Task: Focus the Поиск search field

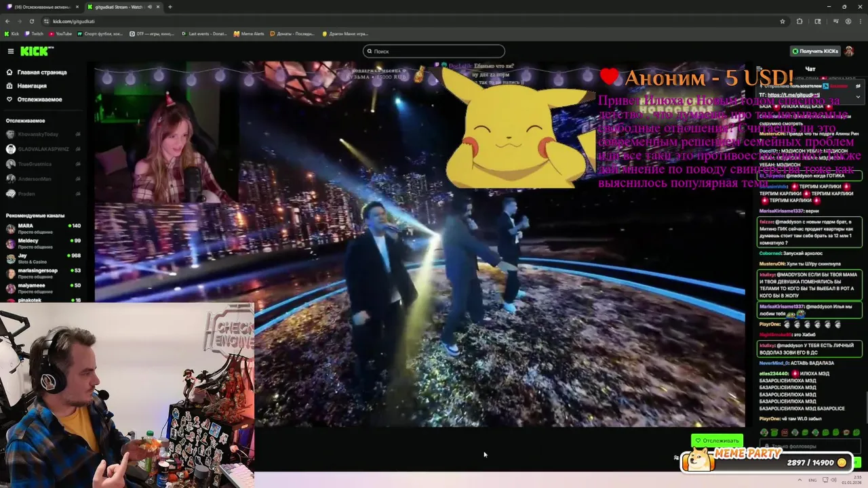Action: (x=434, y=52)
